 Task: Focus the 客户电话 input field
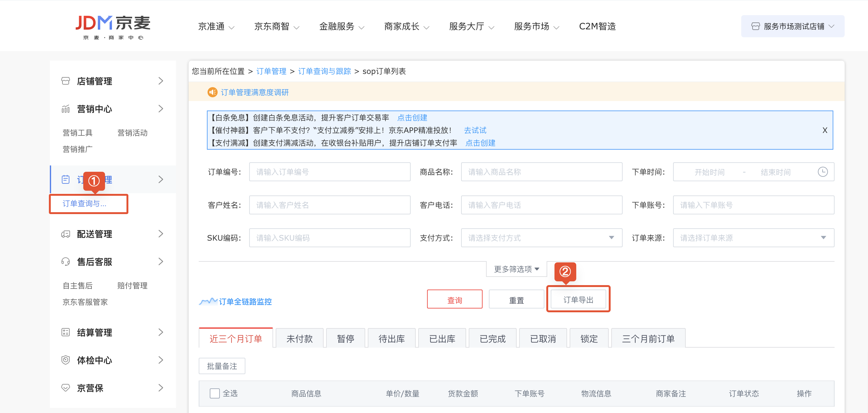coord(542,205)
